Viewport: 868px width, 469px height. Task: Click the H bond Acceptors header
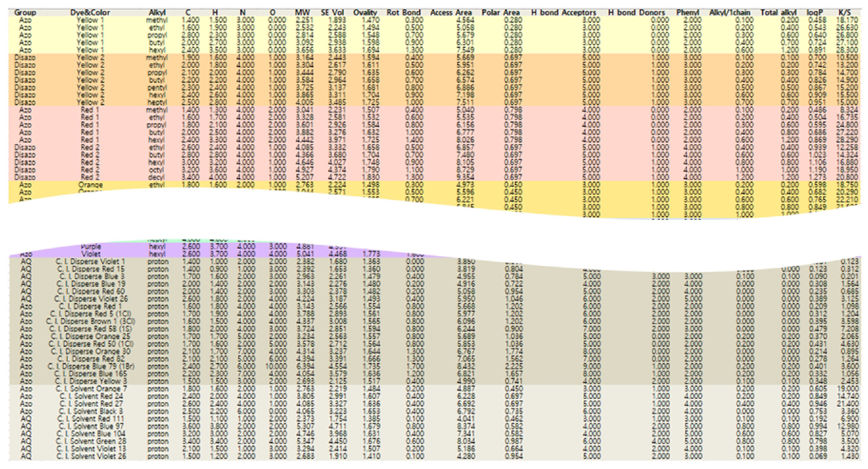(x=563, y=12)
